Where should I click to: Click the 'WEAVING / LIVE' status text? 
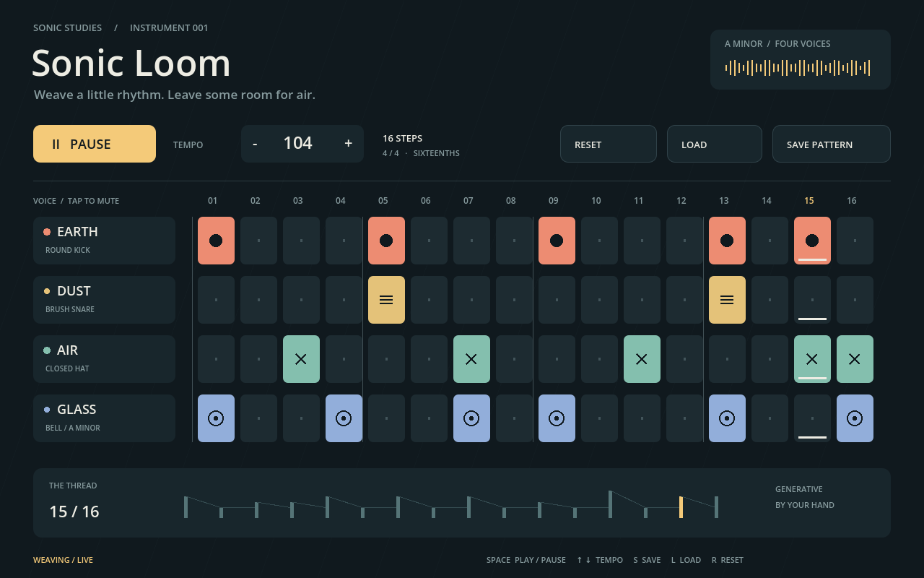point(63,560)
